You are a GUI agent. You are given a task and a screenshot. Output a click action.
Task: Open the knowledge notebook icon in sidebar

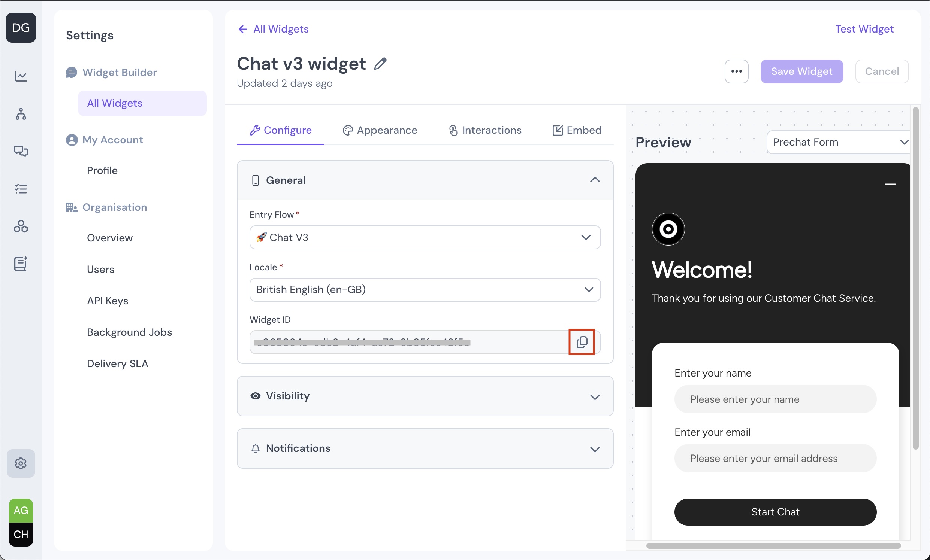click(21, 263)
